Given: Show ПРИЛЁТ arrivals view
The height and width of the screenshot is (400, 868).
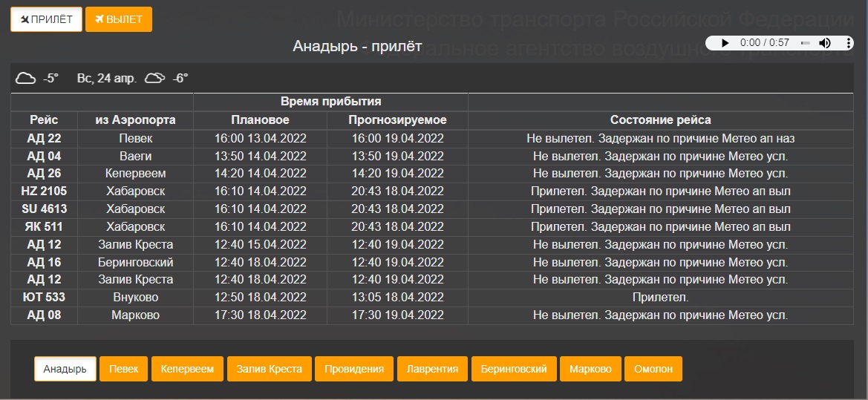Looking at the screenshot, I should [46, 19].
